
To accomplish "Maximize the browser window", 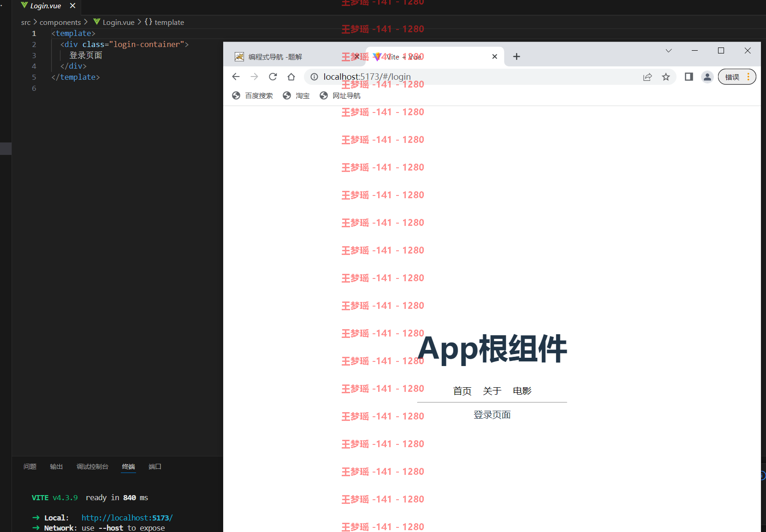I will click(x=721, y=51).
